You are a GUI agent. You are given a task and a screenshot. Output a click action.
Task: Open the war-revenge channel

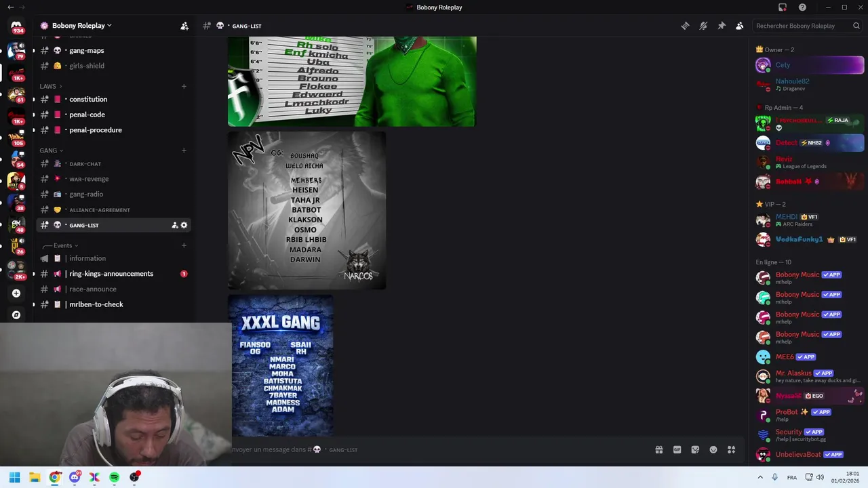coord(113,179)
